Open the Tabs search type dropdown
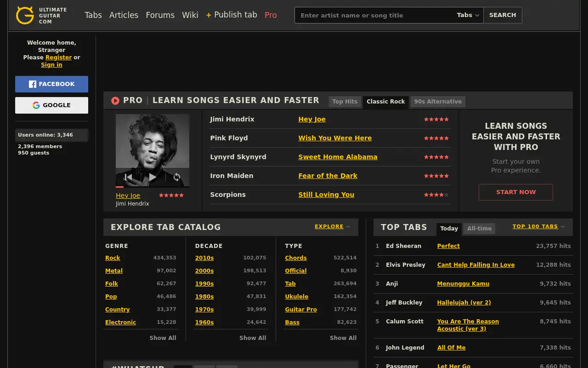588x368 pixels. point(468,15)
